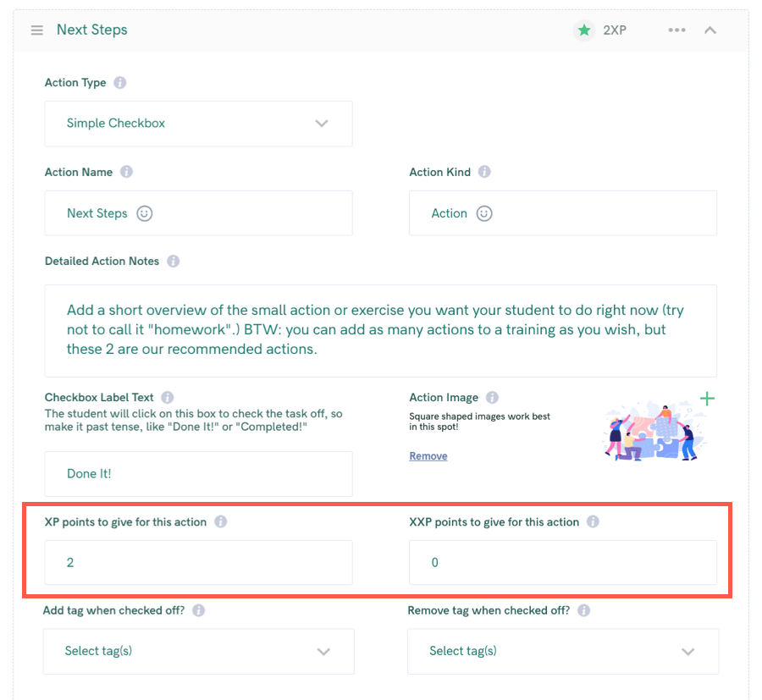The image size is (762, 700).
Task: Click info icon beside Action Kind
Action: pyautogui.click(x=484, y=172)
